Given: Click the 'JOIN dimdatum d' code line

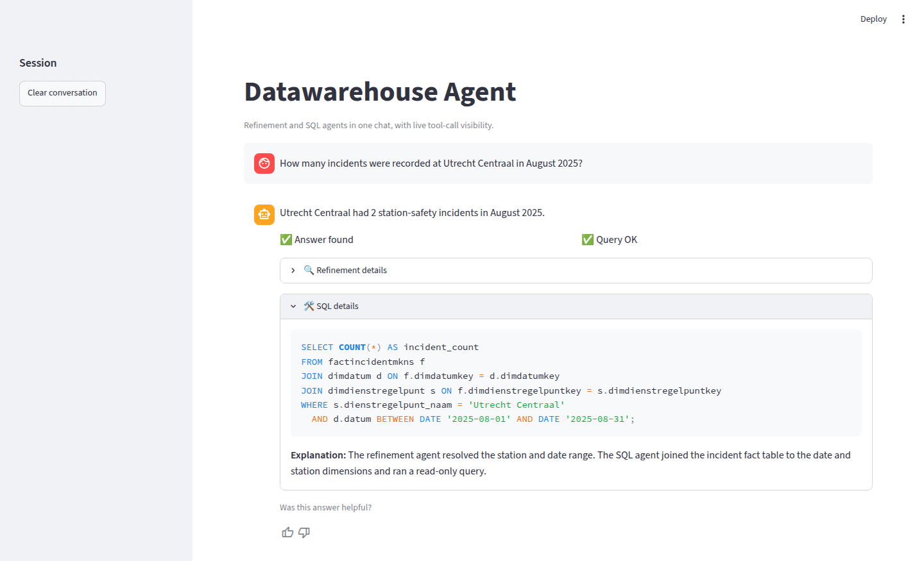Looking at the screenshot, I should coord(431,376).
